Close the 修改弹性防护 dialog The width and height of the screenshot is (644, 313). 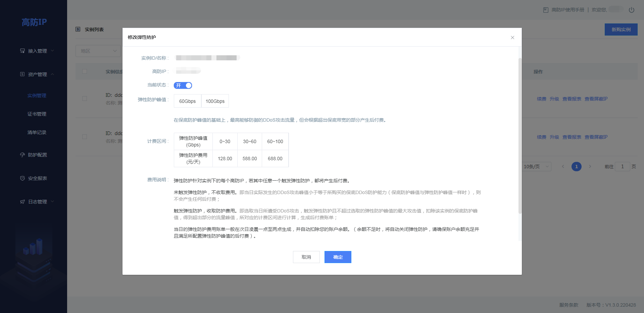[512, 38]
